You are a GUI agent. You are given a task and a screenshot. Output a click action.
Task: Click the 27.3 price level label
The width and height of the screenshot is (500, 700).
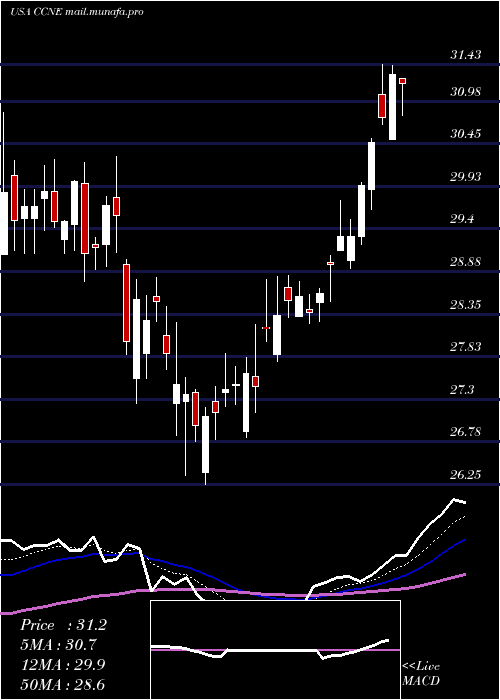point(462,390)
